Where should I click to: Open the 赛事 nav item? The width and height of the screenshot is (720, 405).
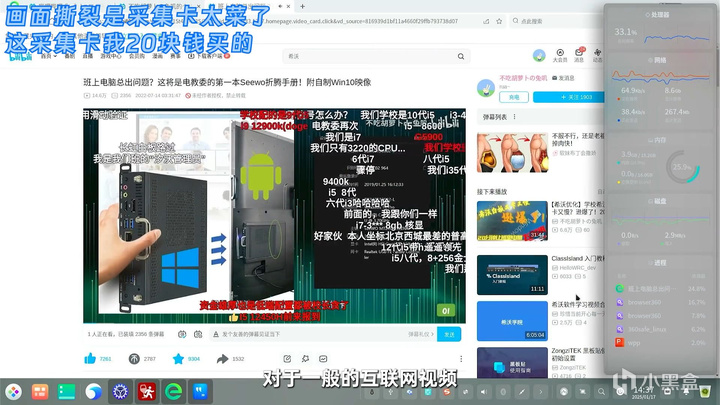tap(175, 56)
